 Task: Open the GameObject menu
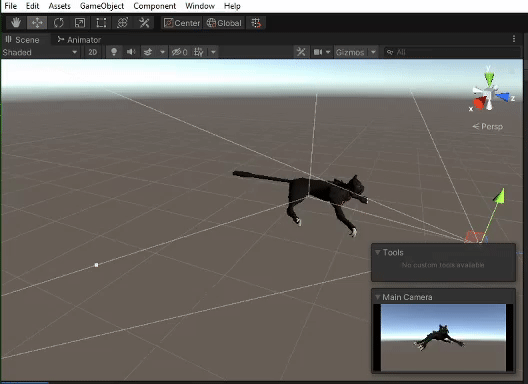point(102,6)
